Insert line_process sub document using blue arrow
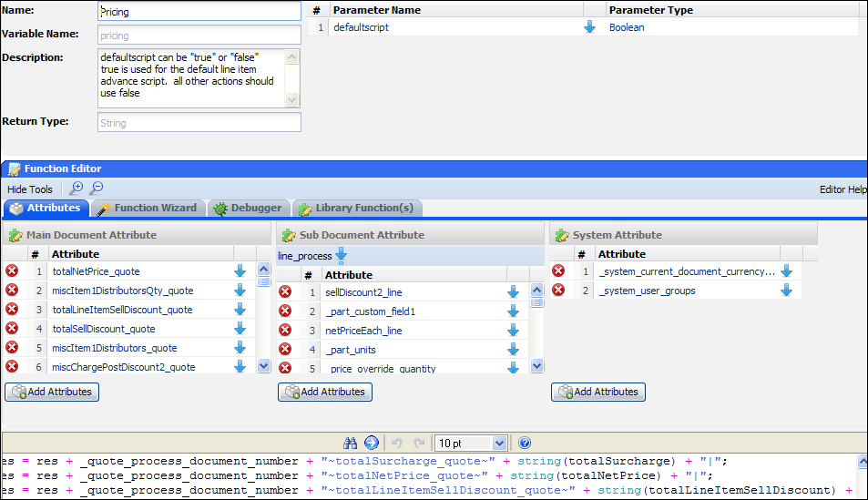The image size is (868, 500). pos(341,255)
